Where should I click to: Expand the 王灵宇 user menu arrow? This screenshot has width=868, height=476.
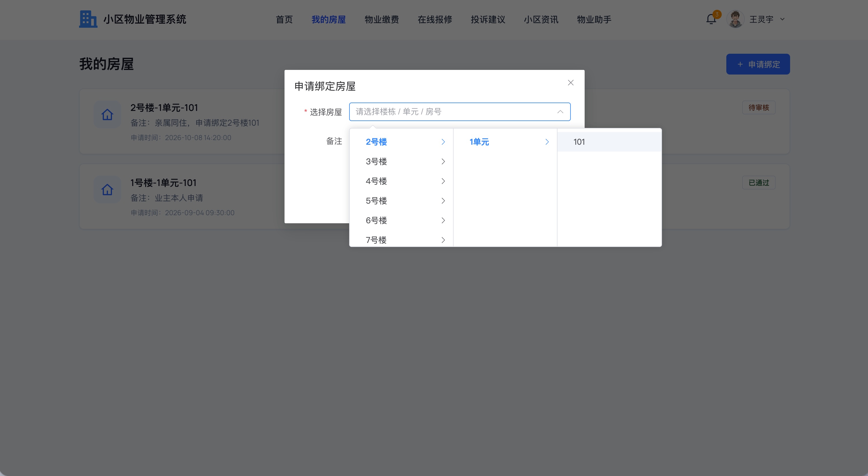782,19
